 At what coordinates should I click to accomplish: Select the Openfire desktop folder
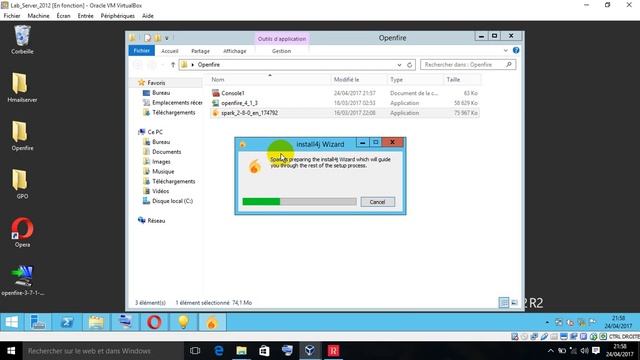[x=22, y=136]
